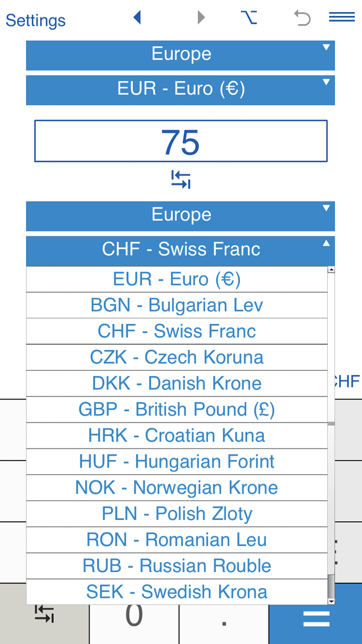Tap the option-key symbol icon
Image resolution: width=362 pixels, height=644 pixels.
coord(249,18)
